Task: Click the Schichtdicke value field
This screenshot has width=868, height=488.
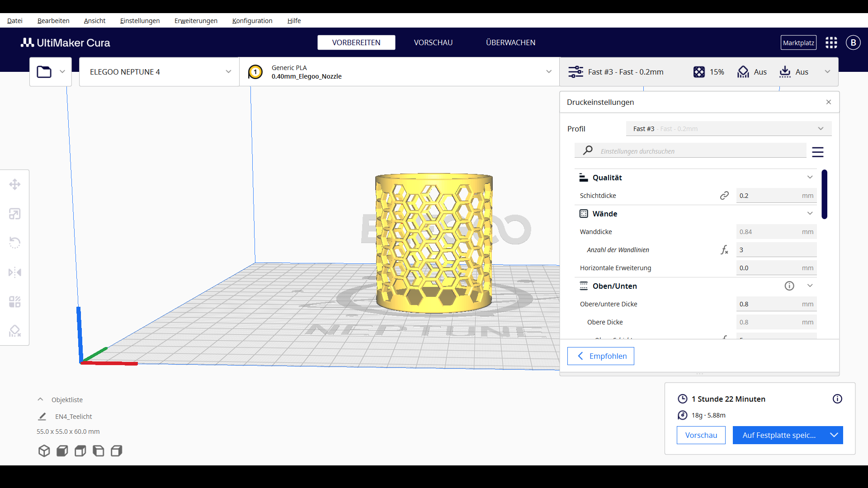Action: point(776,196)
